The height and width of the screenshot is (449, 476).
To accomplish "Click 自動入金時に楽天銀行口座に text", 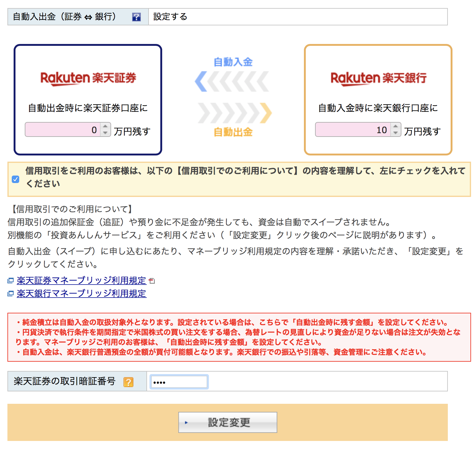I will [x=378, y=108].
